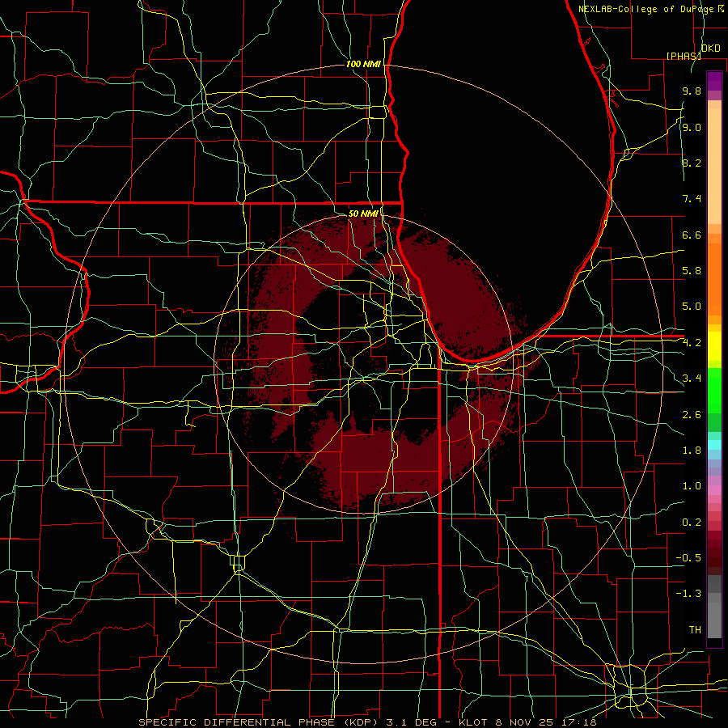Pick the purple segment atop color bar
This screenshot has height=728, width=728.
tap(714, 81)
